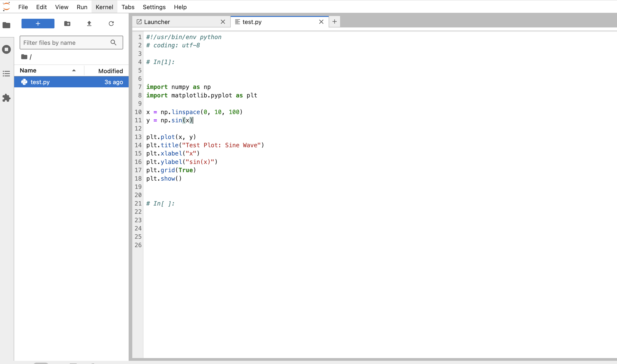Click the Python icon beside test.py
The height and width of the screenshot is (364, 617).
click(24, 82)
